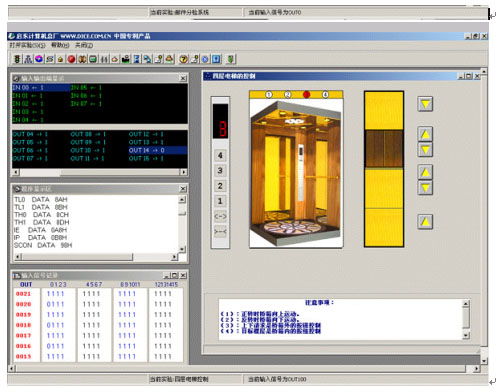The width and height of the screenshot is (498, 392).
Task: Select floor 4 inside elevator panel
Action: tap(220, 155)
